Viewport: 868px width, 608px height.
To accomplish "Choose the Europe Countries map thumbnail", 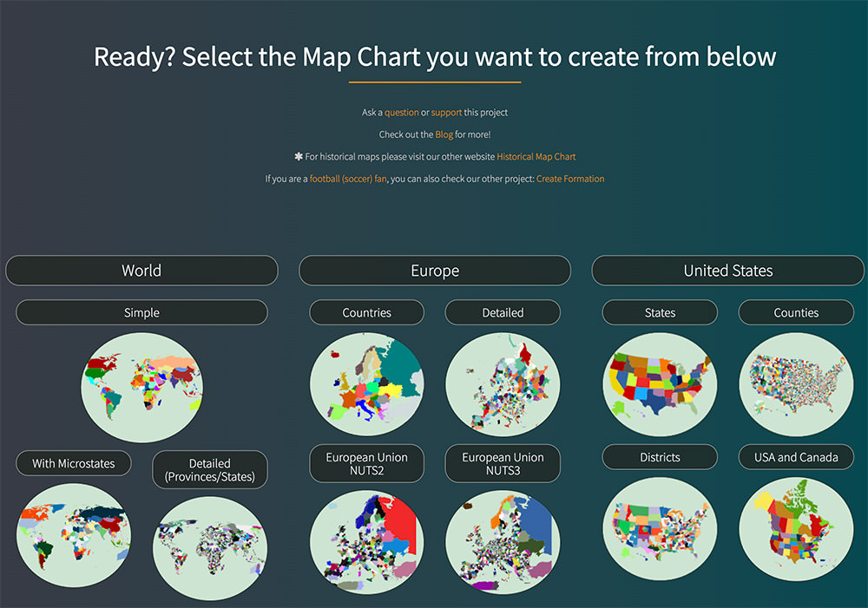I will click(x=367, y=384).
